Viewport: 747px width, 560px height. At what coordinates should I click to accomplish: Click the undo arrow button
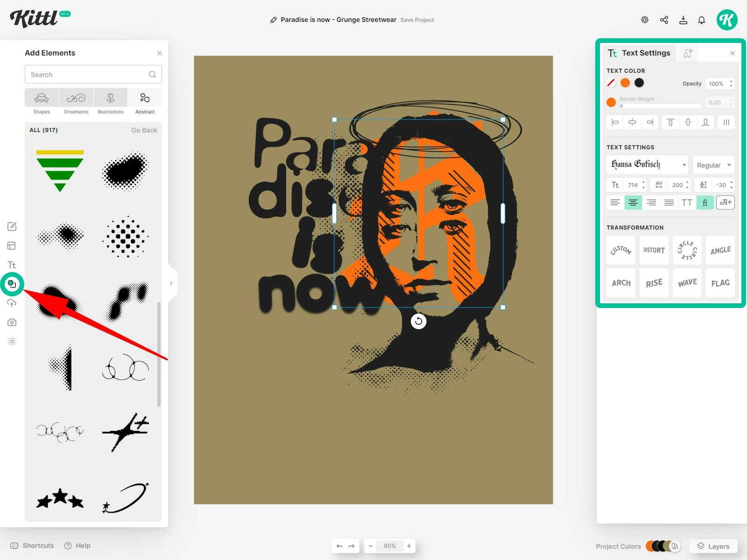(x=339, y=546)
